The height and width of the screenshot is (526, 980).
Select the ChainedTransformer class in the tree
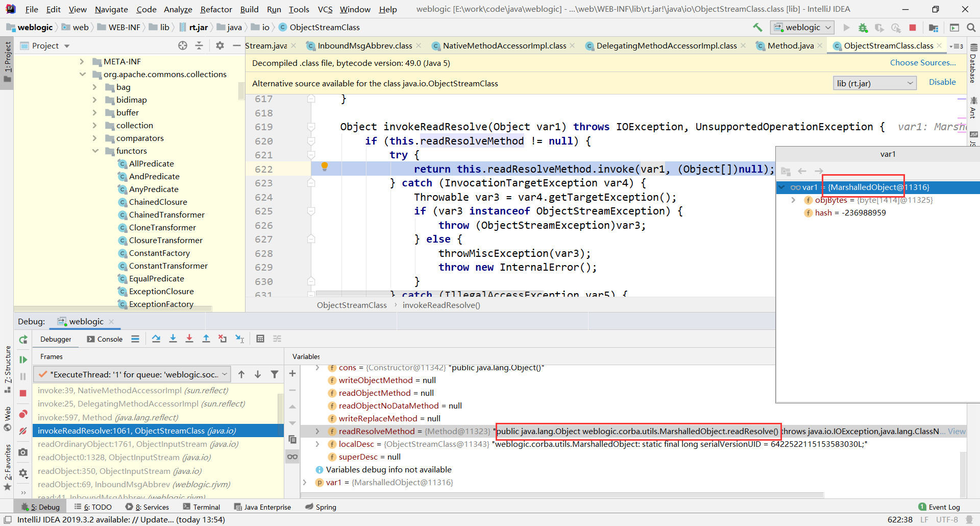[x=166, y=214]
